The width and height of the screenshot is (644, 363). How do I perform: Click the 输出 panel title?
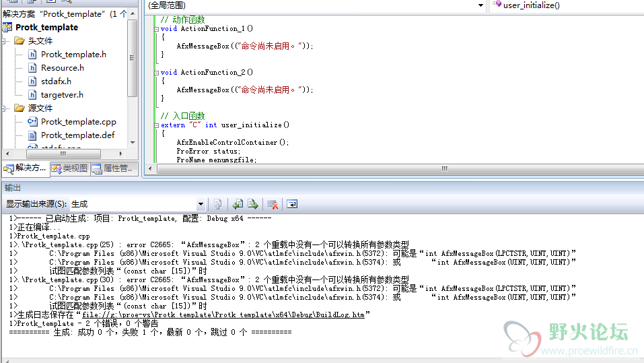pos(12,188)
